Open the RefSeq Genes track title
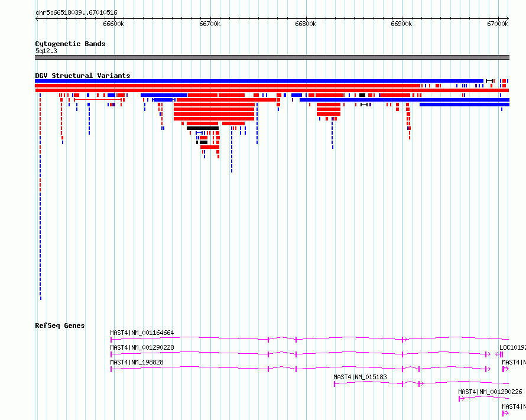Viewport: 526px width, 420px height. click(x=60, y=325)
